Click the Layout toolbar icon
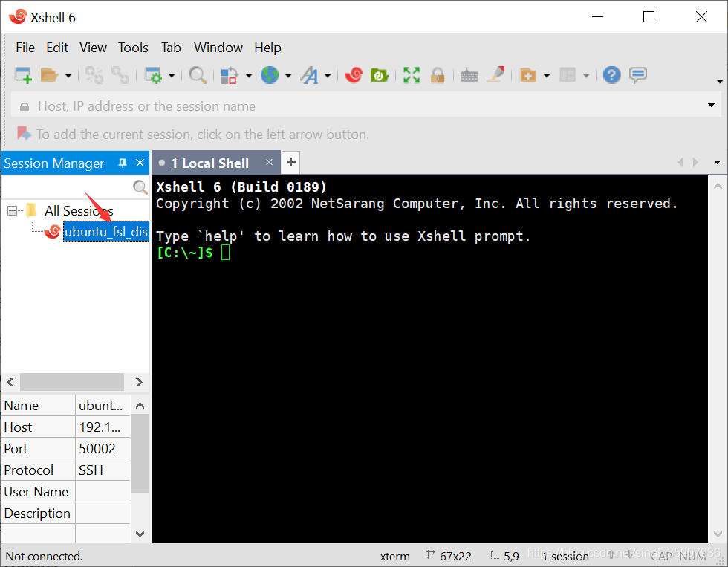 click(x=568, y=75)
